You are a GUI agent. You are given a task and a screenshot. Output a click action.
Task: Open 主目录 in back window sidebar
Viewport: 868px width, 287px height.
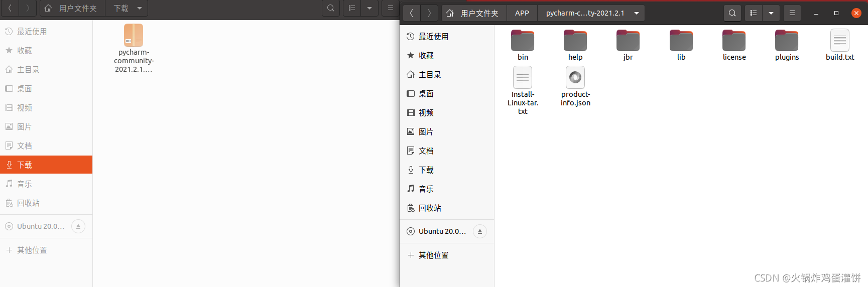[x=46, y=69]
